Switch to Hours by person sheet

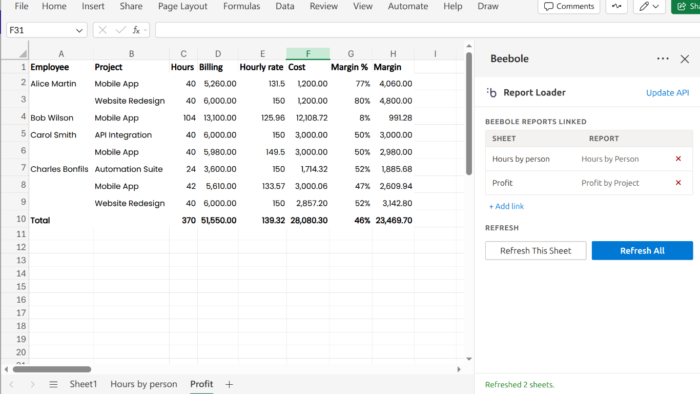coord(144,384)
